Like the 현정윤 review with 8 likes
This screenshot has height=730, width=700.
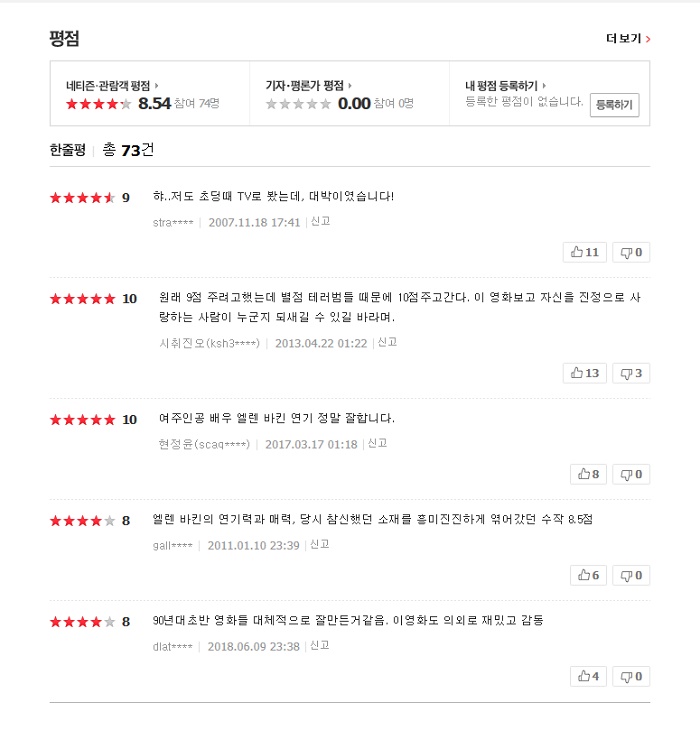587,474
